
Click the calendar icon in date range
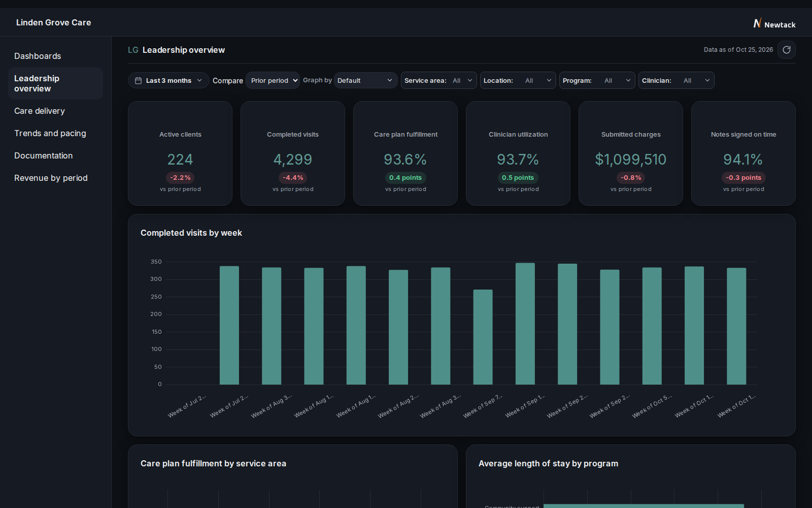point(138,80)
